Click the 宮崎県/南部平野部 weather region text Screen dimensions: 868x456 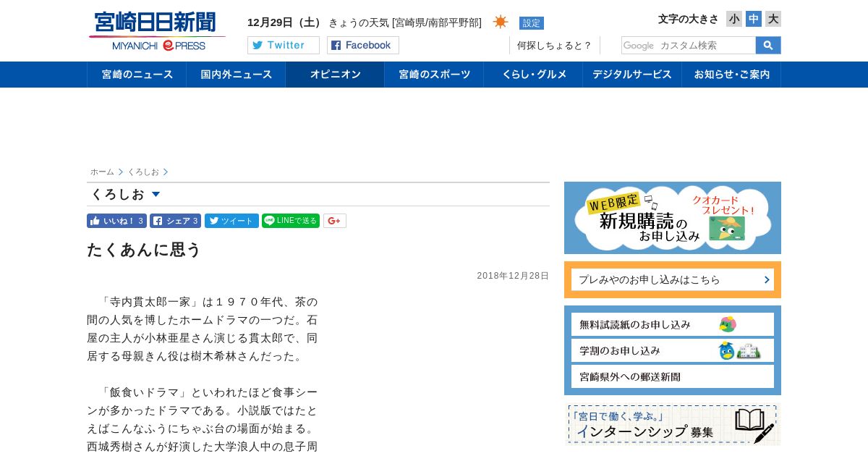point(437,22)
